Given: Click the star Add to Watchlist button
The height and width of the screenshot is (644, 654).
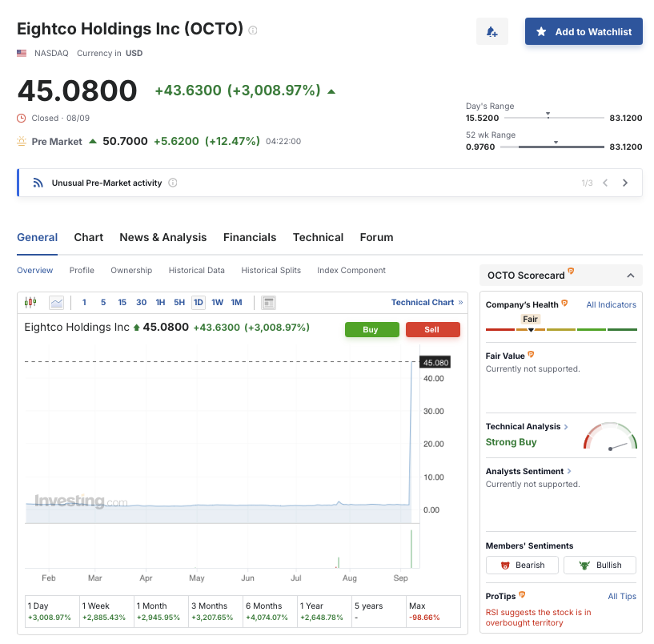Looking at the screenshot, I should [584, 31].
